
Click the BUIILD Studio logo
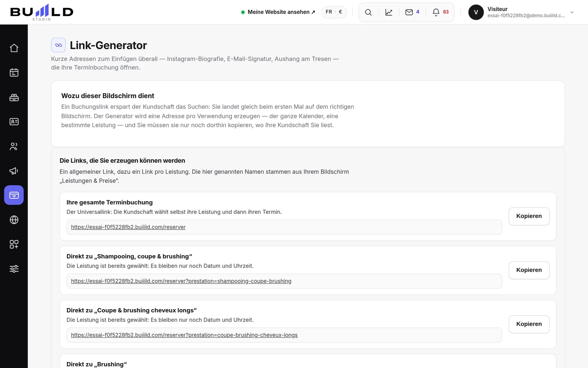[42, 12]
